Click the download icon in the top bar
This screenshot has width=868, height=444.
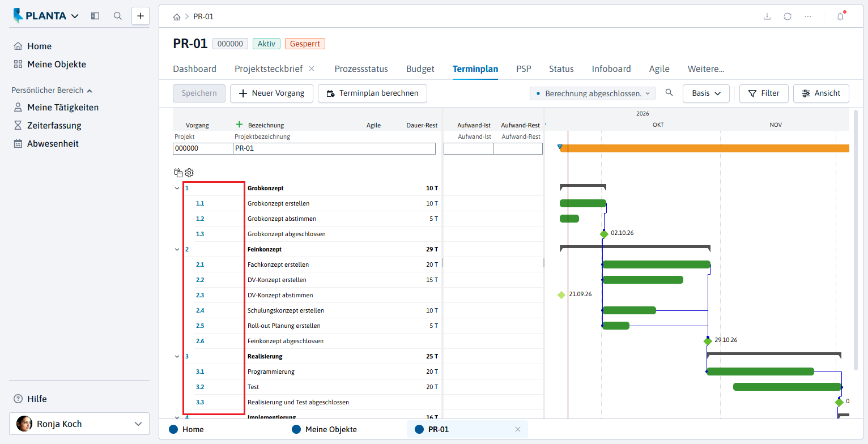[x=767, y=16]
